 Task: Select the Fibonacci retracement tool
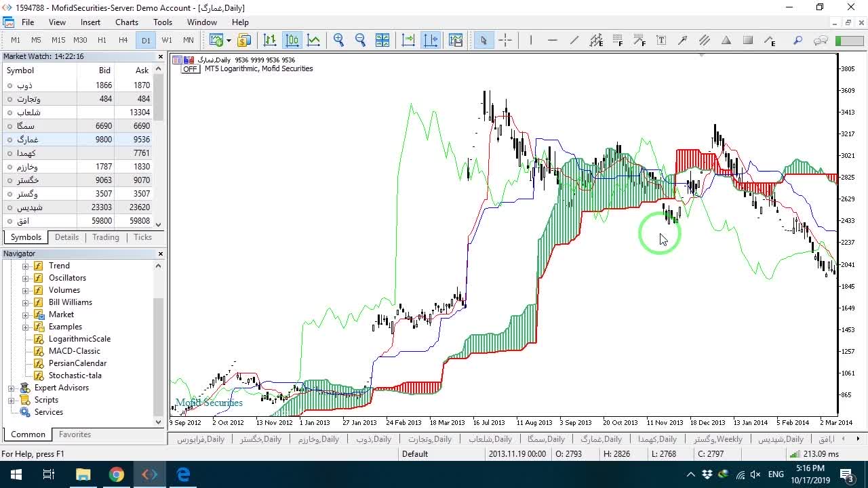tap(618, 40)
